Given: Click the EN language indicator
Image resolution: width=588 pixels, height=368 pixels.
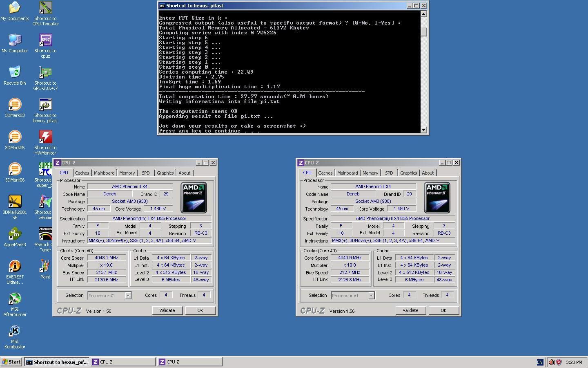Looking at the screenshot, I should (x=540, y=362).
